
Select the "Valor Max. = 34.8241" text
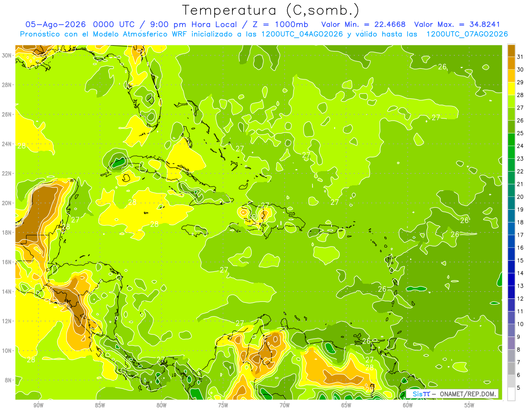click(x=457, y=24)
